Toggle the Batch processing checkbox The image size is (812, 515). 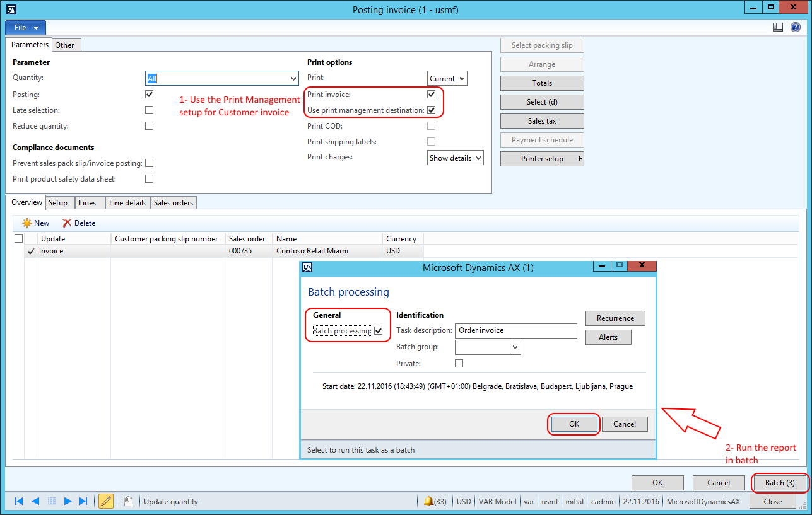pos(379,331)
